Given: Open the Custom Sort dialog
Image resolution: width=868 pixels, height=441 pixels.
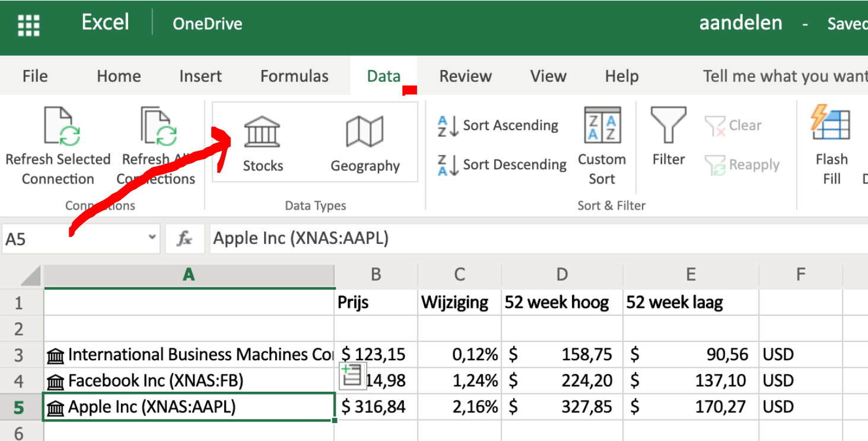Looking at the screenshot, I should click(602, 147).
